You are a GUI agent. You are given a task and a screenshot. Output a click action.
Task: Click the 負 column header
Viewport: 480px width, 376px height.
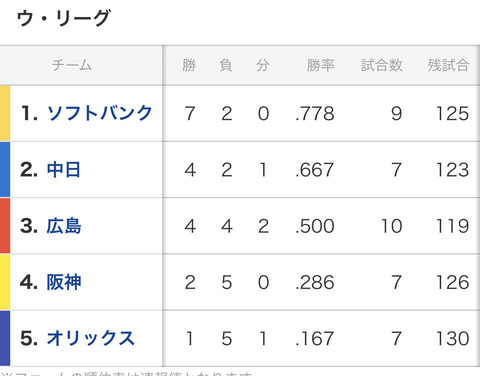(x=226, y=65)
